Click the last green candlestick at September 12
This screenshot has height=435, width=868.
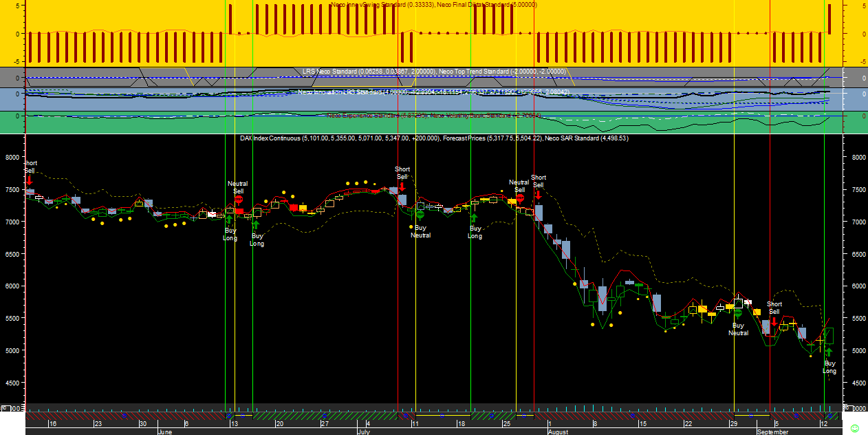(x=829, y=336)
